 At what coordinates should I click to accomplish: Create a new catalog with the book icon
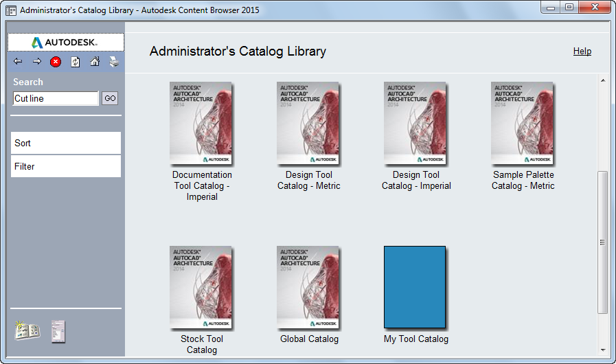click(x=27, y=330)
